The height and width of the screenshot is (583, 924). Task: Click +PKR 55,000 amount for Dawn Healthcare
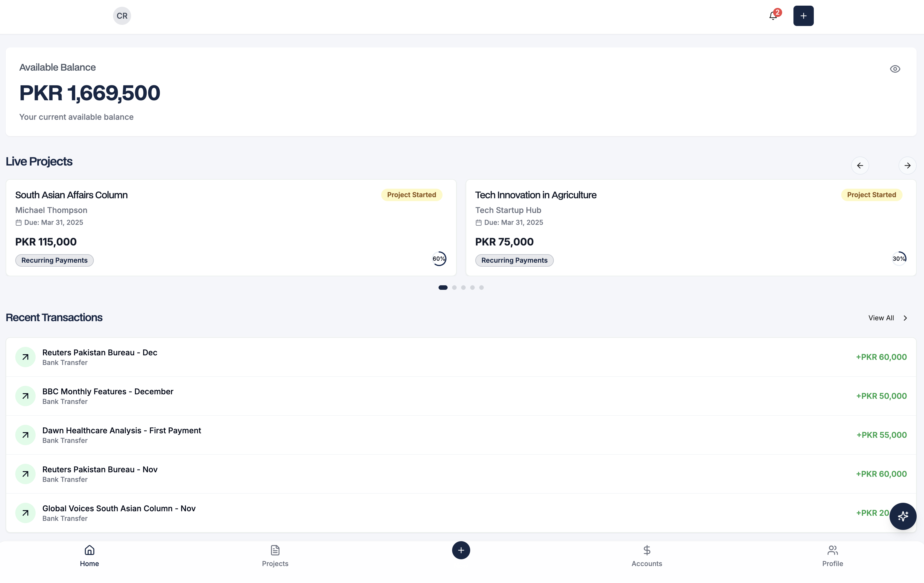881,435
